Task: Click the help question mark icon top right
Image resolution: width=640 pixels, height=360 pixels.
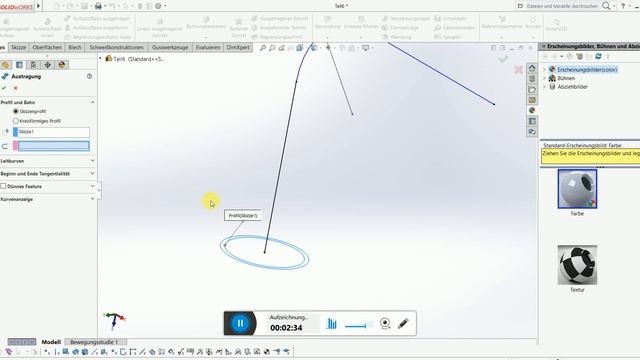Action: (623, 6)
